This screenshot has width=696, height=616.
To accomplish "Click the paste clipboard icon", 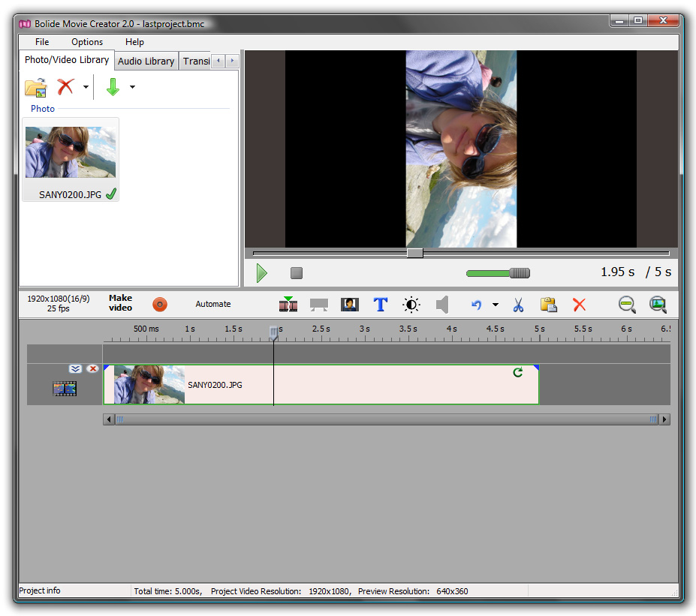I will 548,305.
